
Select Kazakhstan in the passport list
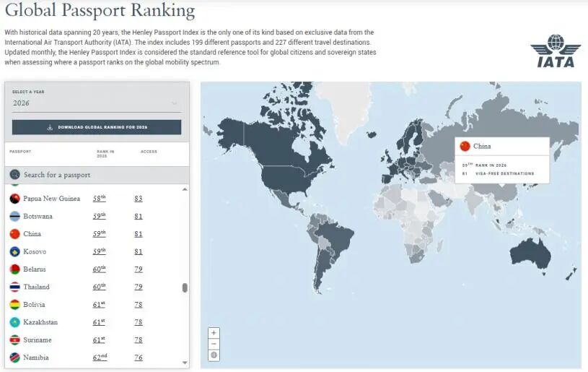[x=40, y=322]
